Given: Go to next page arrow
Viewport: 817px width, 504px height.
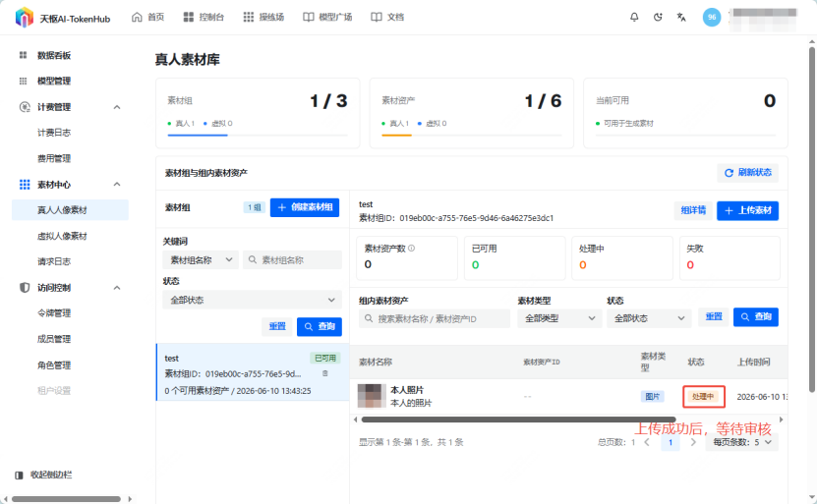Looking at the screenshot, I should coord(693,442).
